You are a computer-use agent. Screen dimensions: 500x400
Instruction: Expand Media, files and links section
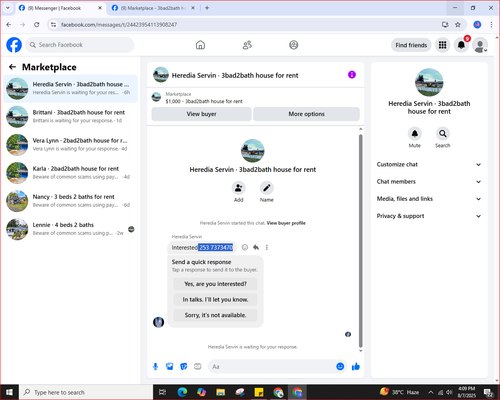pos(429,199)
